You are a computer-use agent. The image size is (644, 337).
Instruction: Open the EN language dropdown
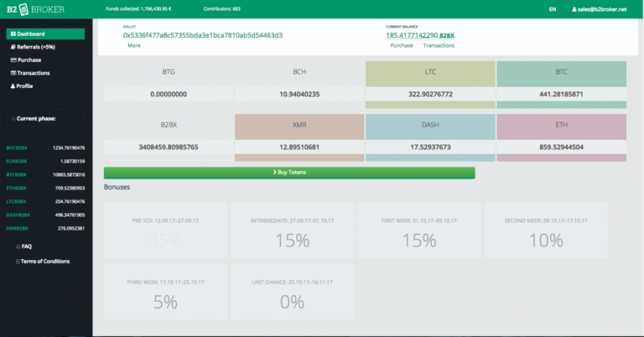[x=555, y=9]
